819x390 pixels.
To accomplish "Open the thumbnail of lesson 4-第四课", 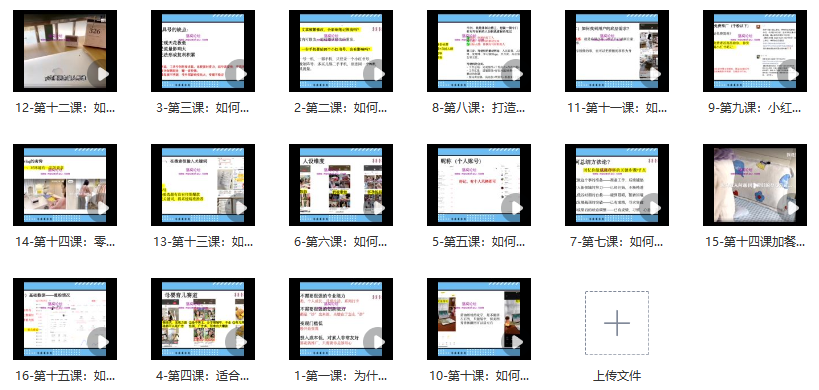I will (x=203, y=319).
